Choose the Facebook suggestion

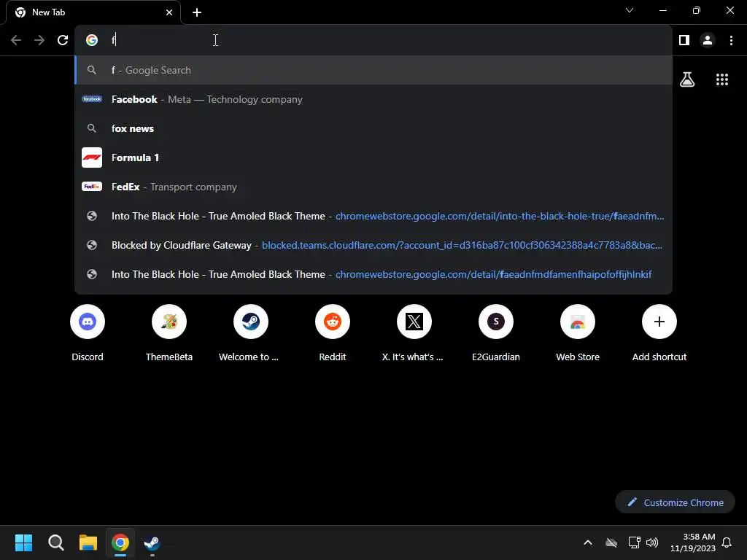coord(373,99)
